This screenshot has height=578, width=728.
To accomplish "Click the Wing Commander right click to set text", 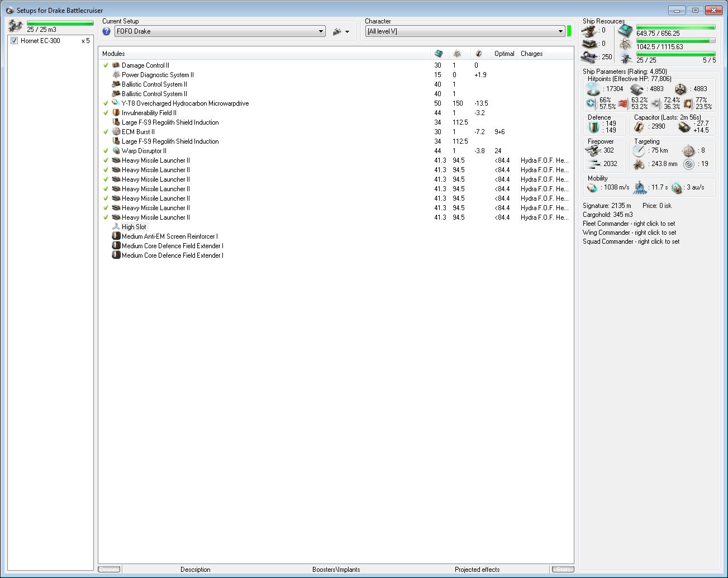I will click(x=629, y=233).
